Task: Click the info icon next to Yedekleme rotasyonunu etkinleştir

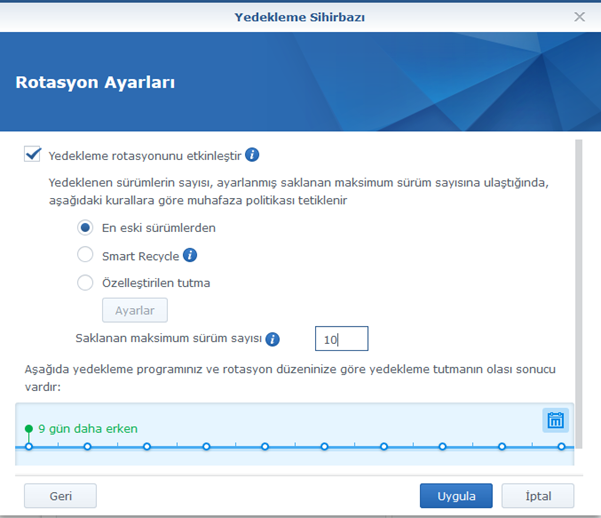Action: [x=252, y=155]
